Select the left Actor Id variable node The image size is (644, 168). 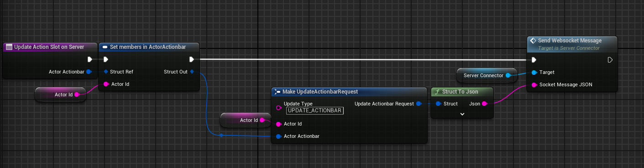click(x=60, y=94)
